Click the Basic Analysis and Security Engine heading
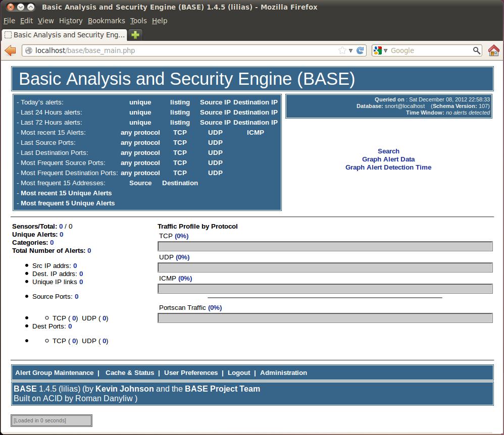504x435 pixels. pos(187,79)
